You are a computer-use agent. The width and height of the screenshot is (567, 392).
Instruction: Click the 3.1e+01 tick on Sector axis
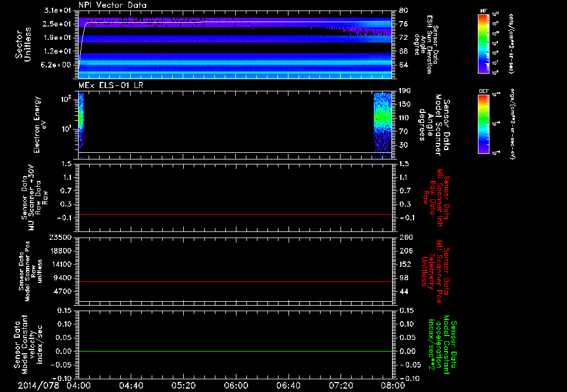click(57, 10)
